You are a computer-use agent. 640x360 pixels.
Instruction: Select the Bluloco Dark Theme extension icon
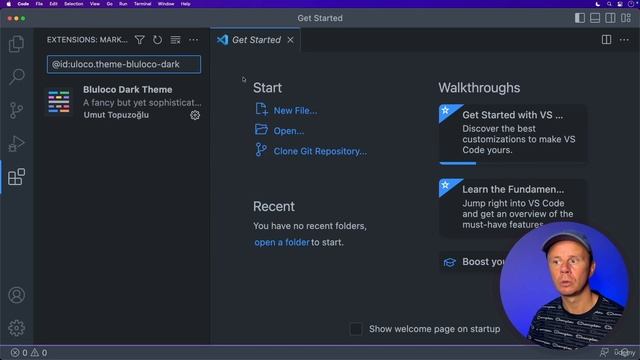point(59,102)
